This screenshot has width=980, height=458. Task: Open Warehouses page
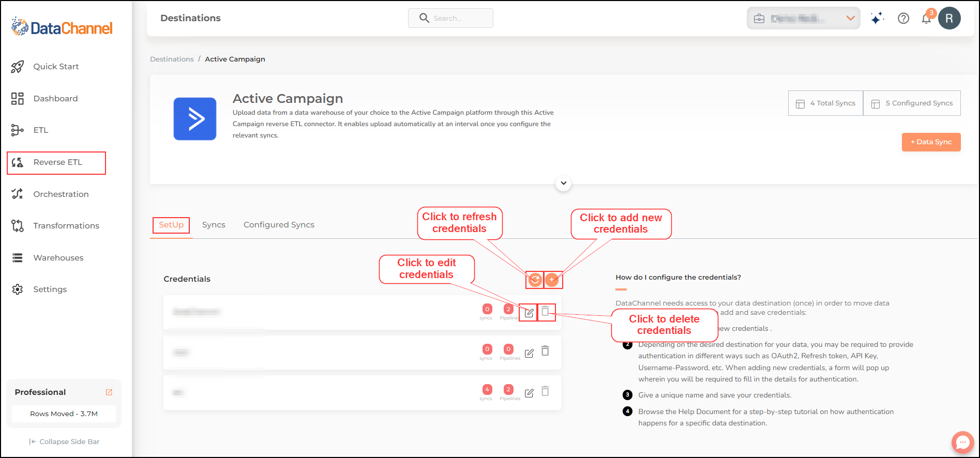[x=58, y=258]
